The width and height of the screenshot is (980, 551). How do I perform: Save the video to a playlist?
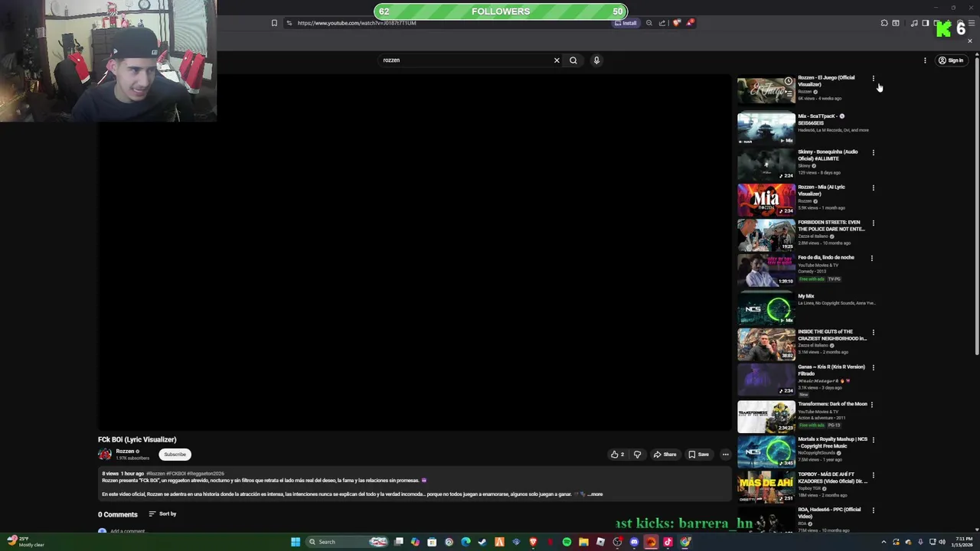[698, 455]
